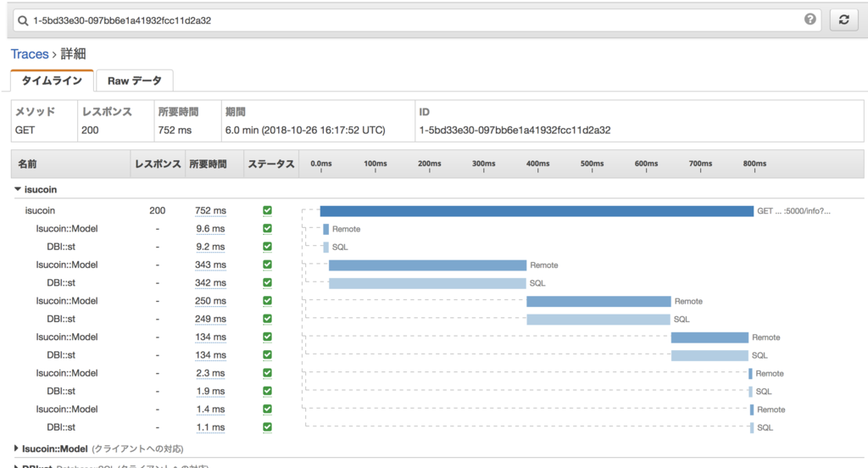Click the status check icon for 250 ms row
This screenshot has height=468, width=868.
267,301
